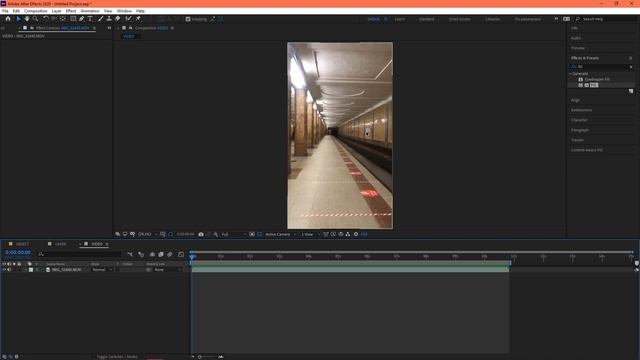The image size is (640, 360).
Task: Select the Zoom magnifier tool
Action: click(36, 19)
